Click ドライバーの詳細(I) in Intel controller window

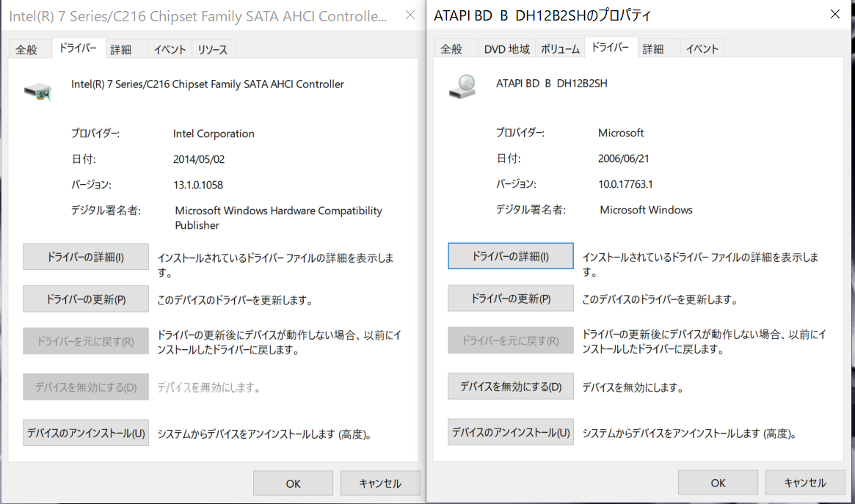coord(86,257)
